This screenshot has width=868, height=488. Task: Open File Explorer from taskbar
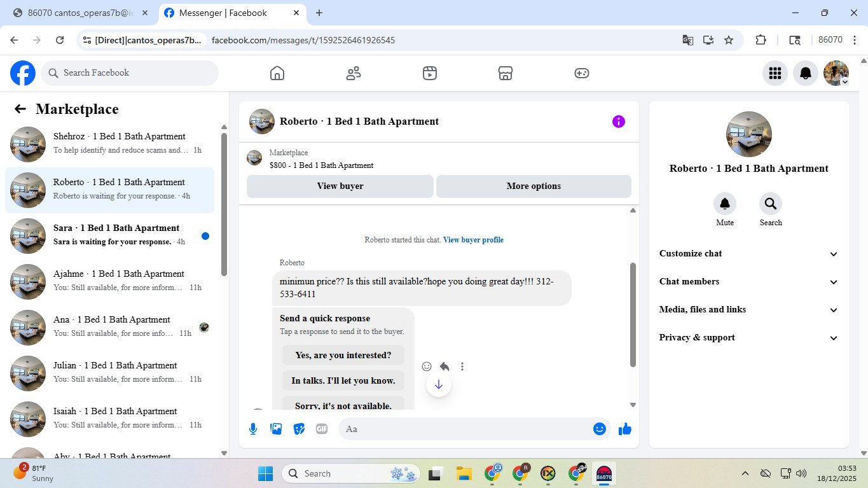pyautogui.click(x=464, y=473)
